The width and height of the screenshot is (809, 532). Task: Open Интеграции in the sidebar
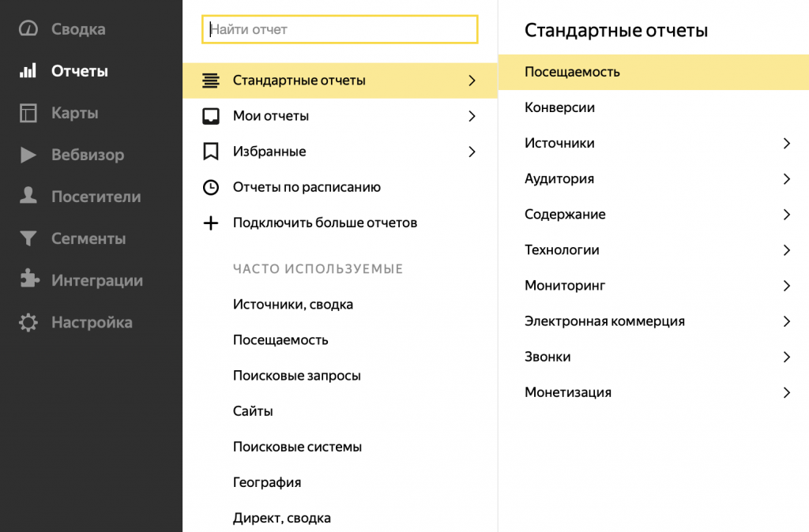[x=97, y=280]
